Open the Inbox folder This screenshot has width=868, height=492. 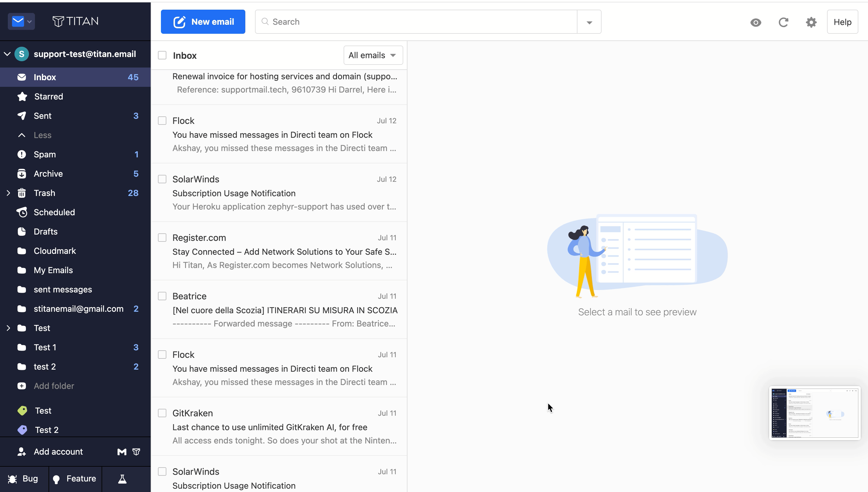pyautogui.click(x=75, y=77)
